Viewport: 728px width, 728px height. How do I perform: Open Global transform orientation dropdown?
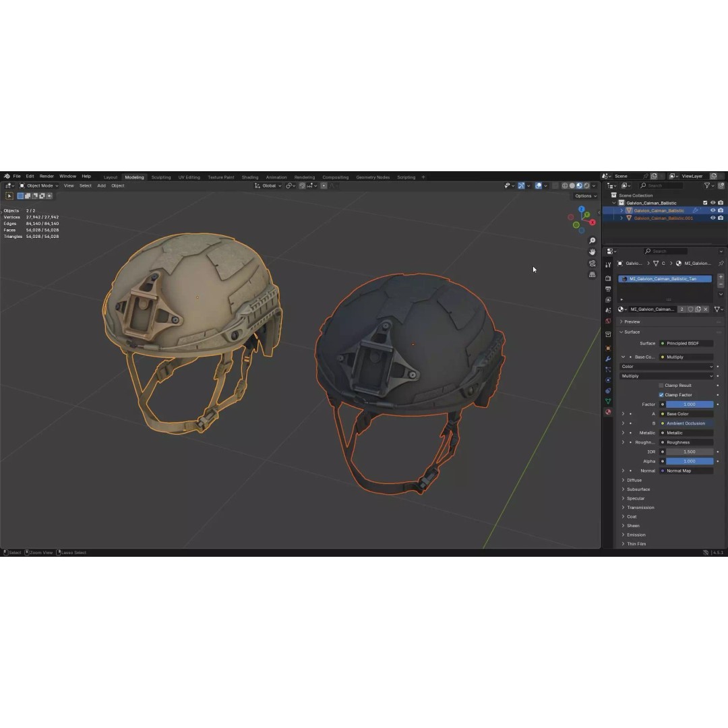coord(268,186)
